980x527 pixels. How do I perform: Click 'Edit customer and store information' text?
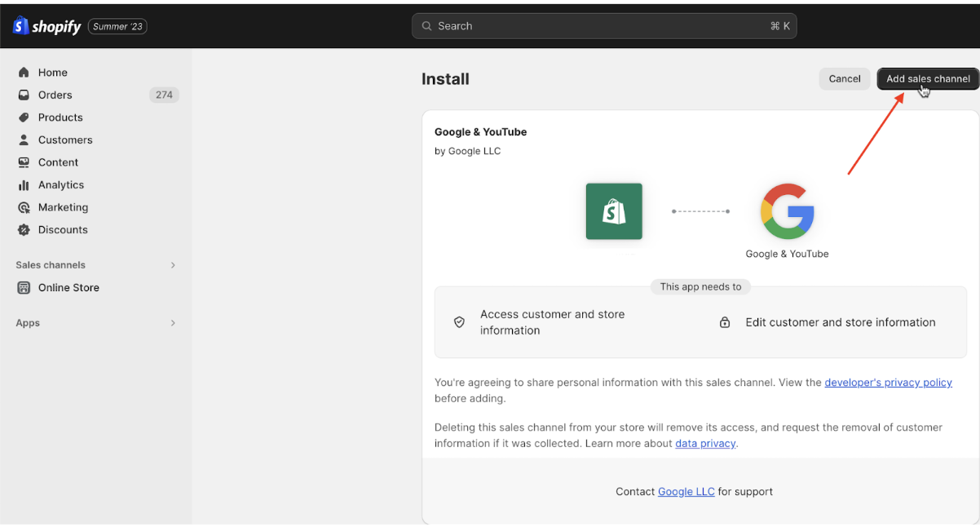tap(841, 322)
